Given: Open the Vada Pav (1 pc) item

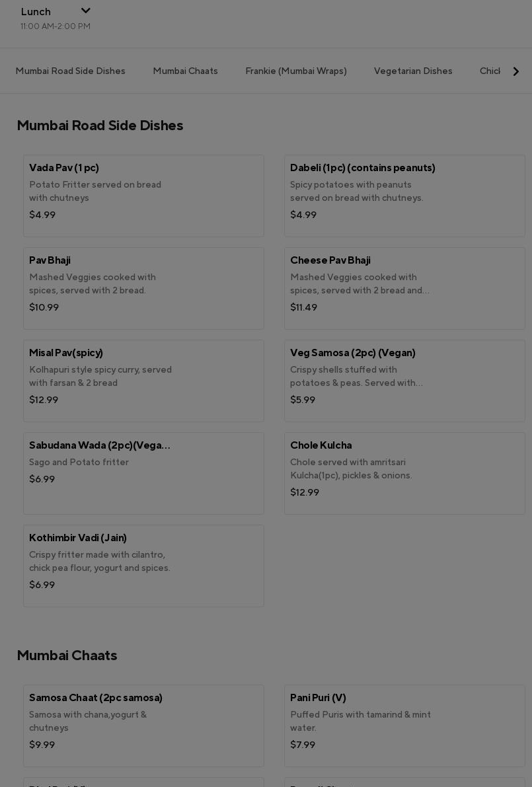Looking at the screenshot, I should click(x=143, y=196).
